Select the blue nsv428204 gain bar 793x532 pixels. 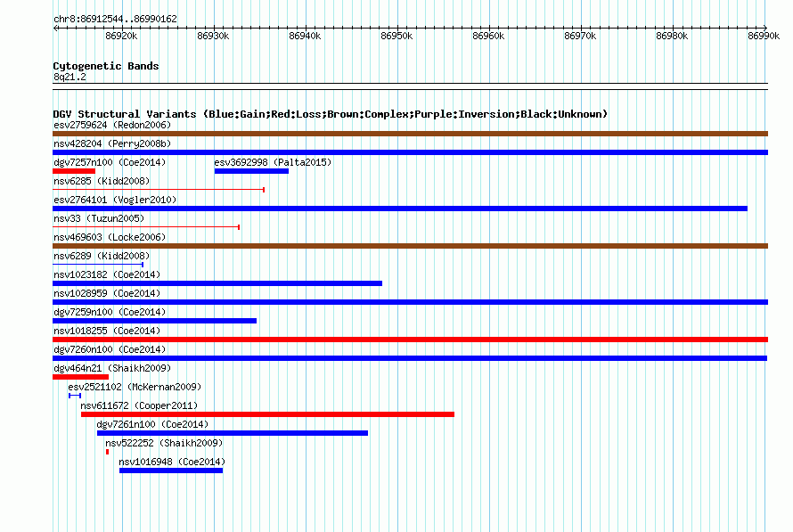tap(410, 152)
